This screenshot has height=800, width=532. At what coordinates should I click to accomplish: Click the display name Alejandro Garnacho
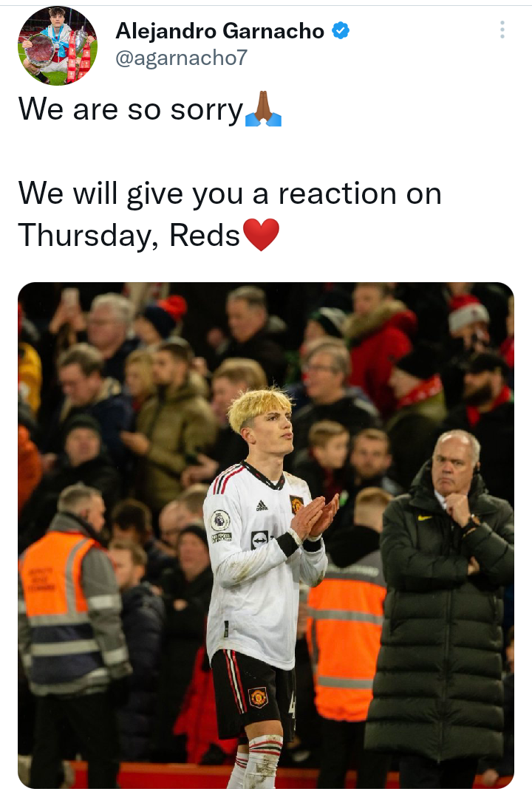point(220,31)
